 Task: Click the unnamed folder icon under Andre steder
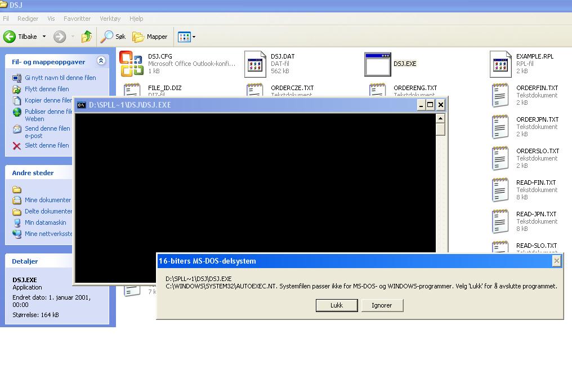pos(17,189)
